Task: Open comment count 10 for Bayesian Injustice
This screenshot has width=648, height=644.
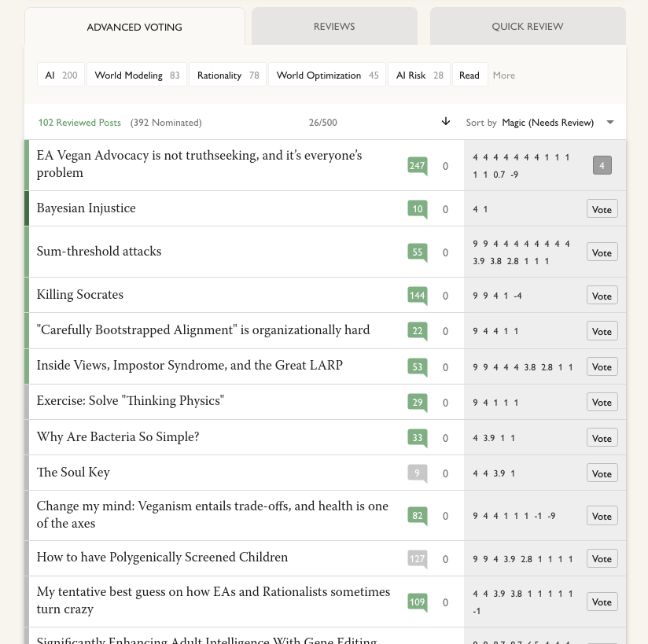Action: click(x=417, y=209)
